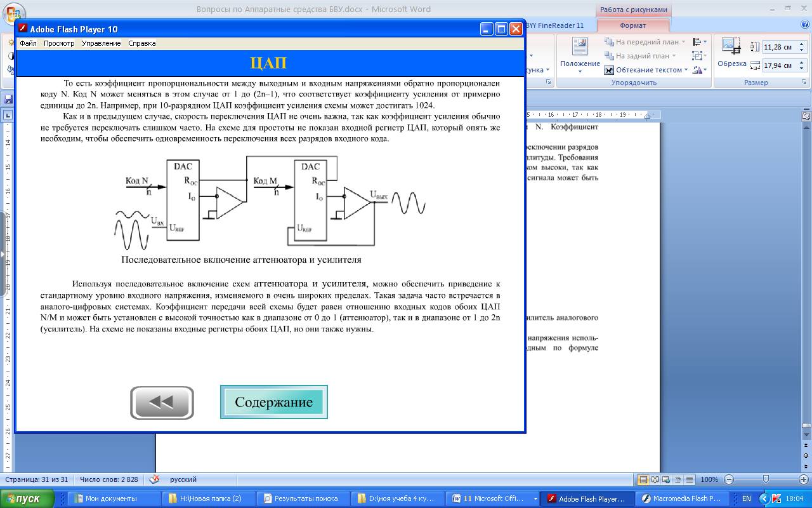Click the Previous Page double-arrow button
The width and height of the screenshot is (812, 508).
pyautogui.click(x=806, y=446)
